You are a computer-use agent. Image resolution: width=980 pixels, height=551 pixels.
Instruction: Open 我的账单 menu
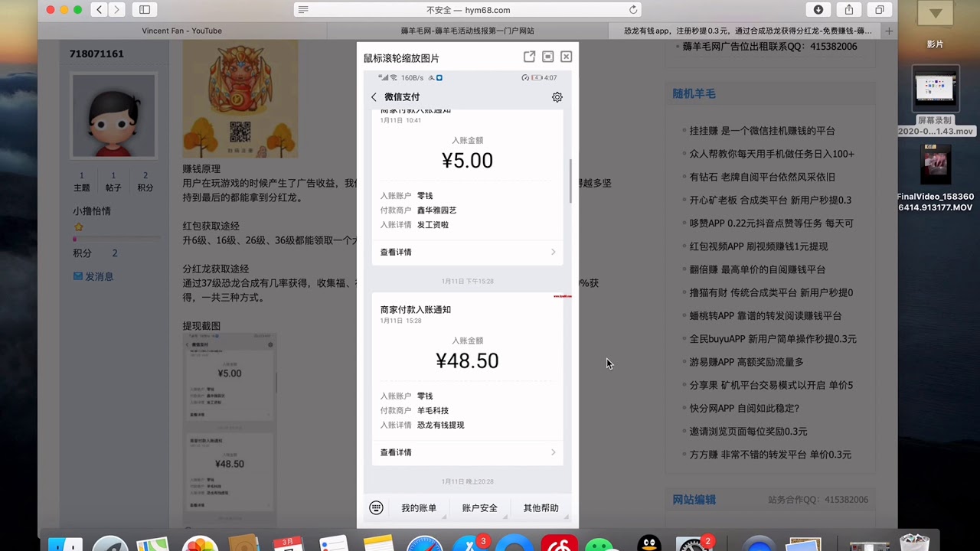pos(419,508)
